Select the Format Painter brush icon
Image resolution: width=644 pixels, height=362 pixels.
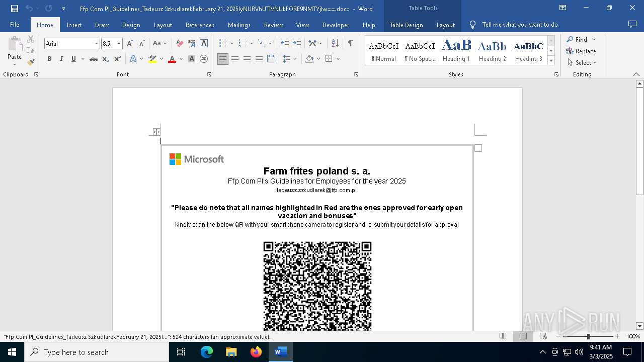click(31, 62)
